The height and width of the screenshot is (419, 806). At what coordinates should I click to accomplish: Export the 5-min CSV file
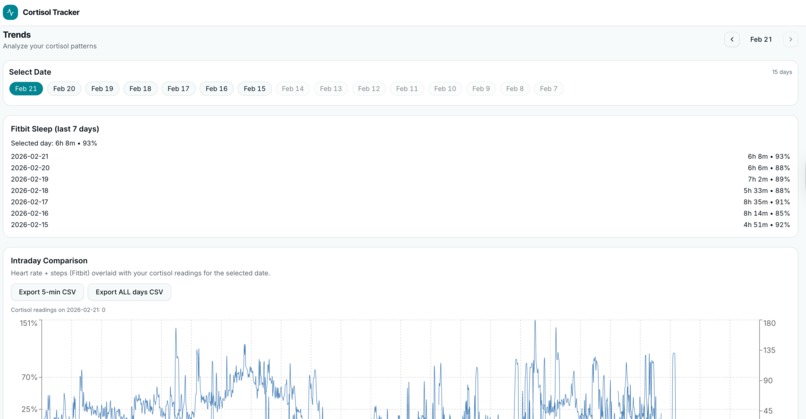47,292
